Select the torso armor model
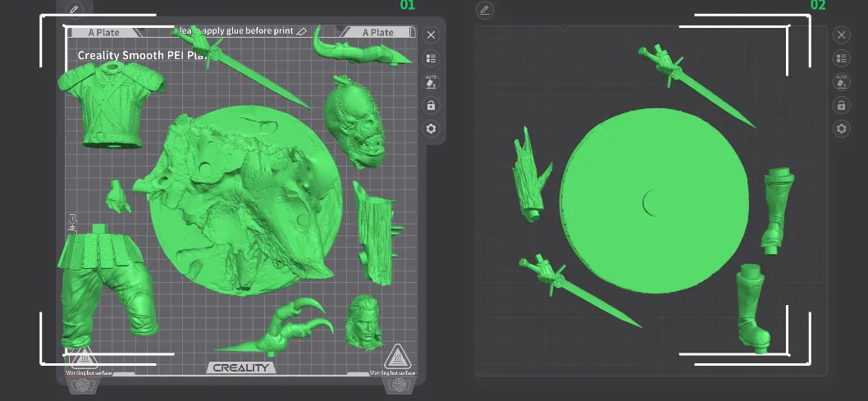This screenshot has height=401, width=868. pos(109,103)
